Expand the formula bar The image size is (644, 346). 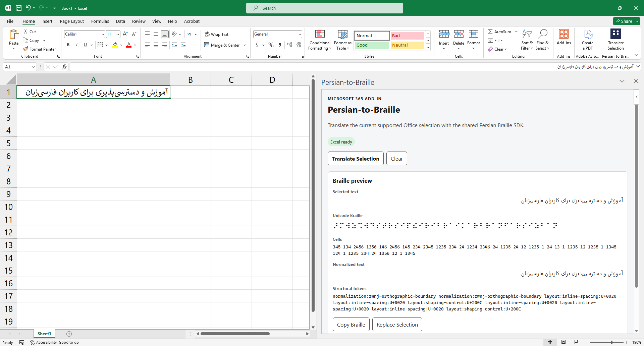pos(638,67)
